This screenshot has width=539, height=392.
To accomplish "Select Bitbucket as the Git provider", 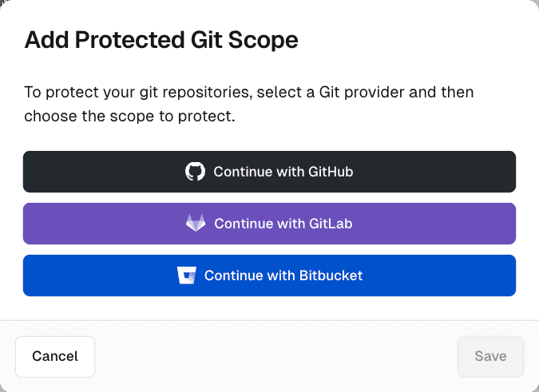I will click(269, 275).
